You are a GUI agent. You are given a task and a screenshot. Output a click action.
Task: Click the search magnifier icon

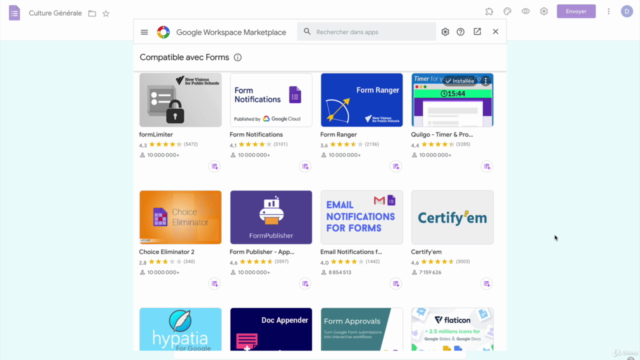[307, 31]
